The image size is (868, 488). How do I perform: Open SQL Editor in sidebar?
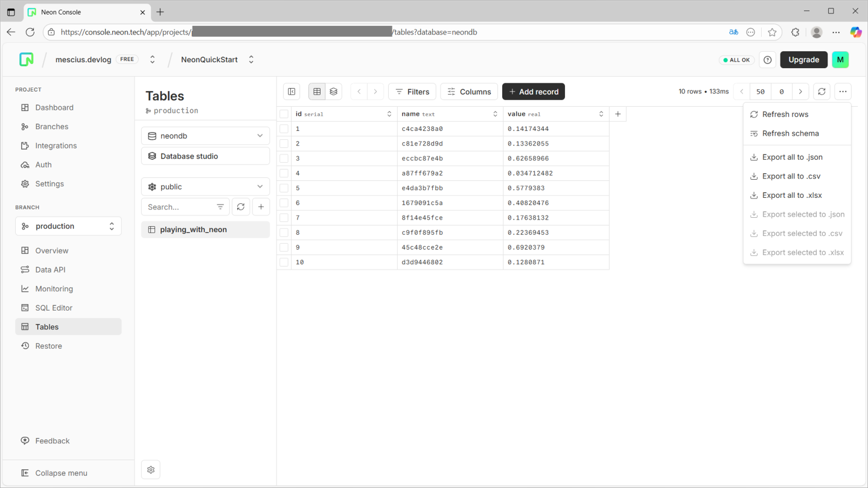54,308
